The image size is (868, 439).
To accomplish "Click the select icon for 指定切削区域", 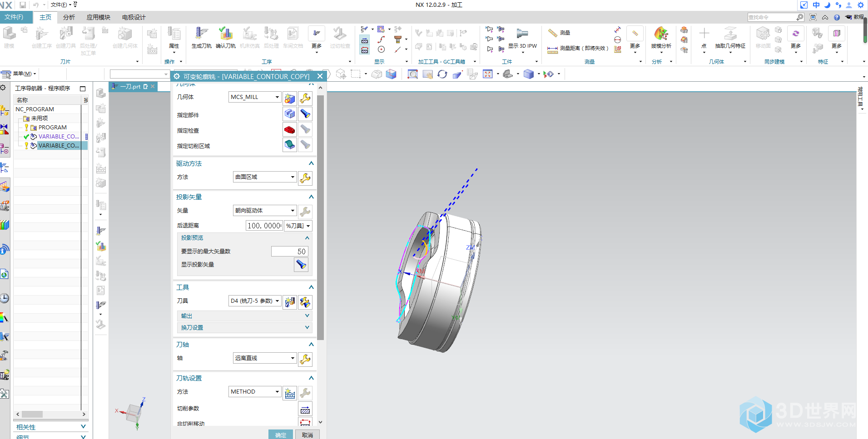I will coord(290,145).
